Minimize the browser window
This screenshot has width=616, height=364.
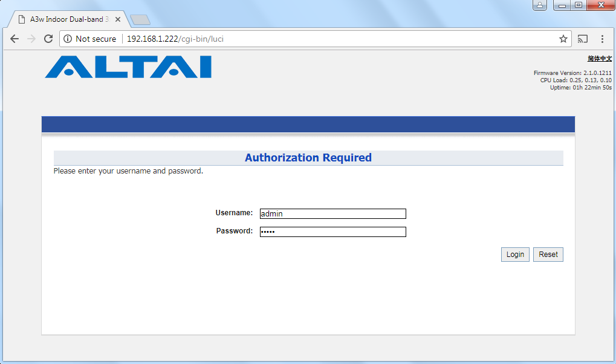pyautogui.click(x=562, y=5)
